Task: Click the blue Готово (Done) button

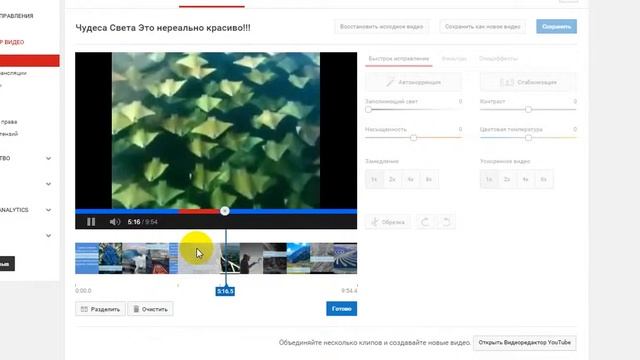Action: point(342,309)
